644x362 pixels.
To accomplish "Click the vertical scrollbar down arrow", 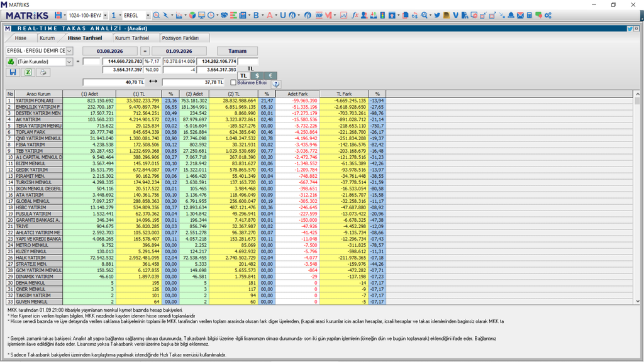I will click(x=638, y=301).
